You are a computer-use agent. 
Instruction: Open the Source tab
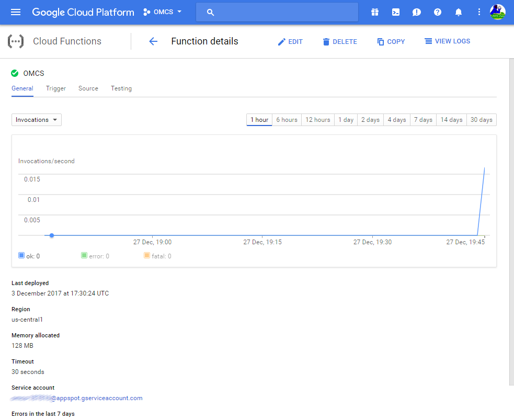coord(88,88)
